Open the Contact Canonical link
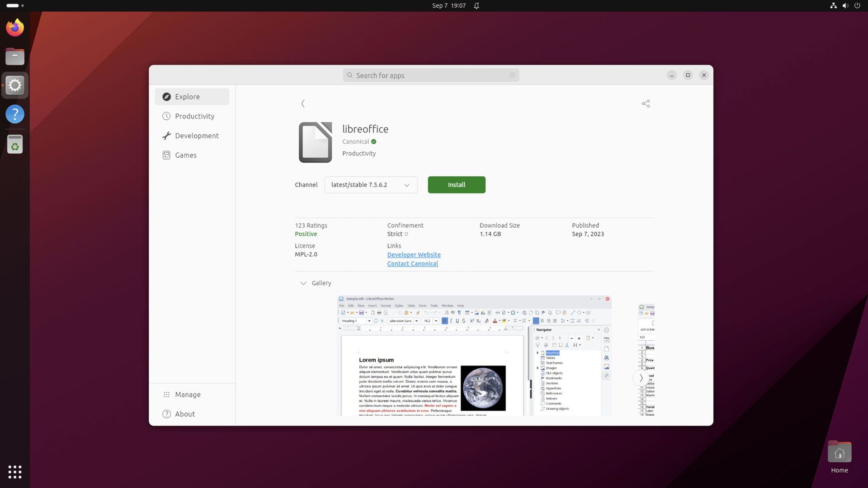 pos(412,263)
